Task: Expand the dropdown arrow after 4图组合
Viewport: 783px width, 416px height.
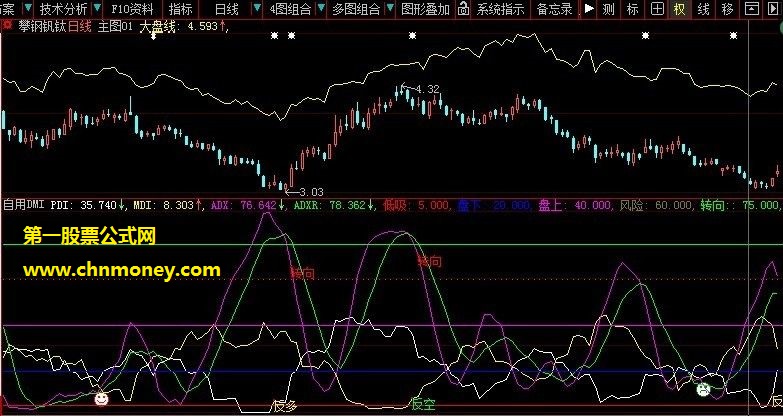Action: pos(321,8)
